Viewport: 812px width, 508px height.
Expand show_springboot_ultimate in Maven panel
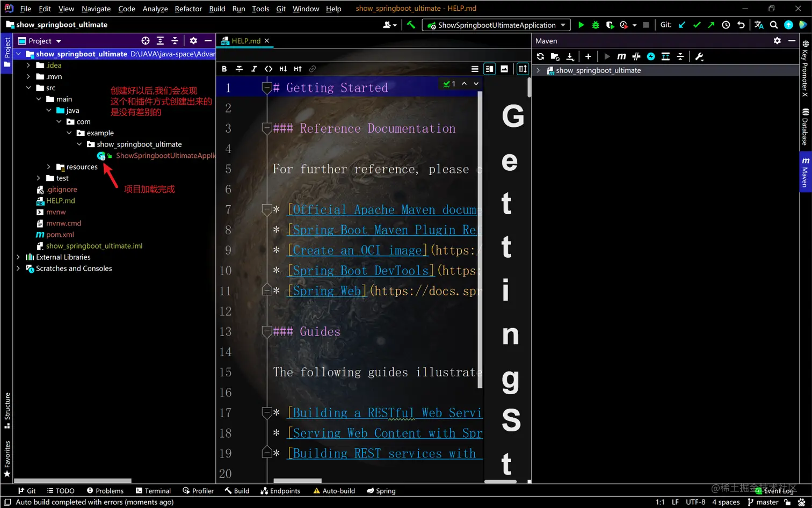coord(538,70)
